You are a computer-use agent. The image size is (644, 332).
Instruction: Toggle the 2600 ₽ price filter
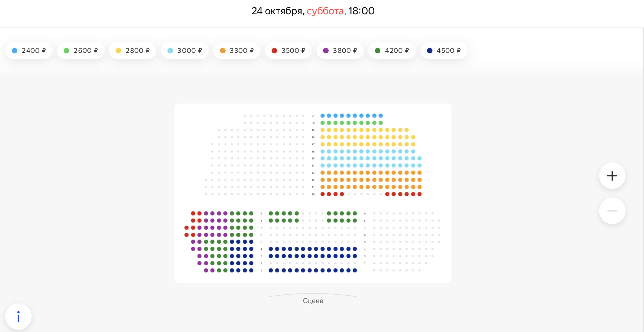(81, 51)
